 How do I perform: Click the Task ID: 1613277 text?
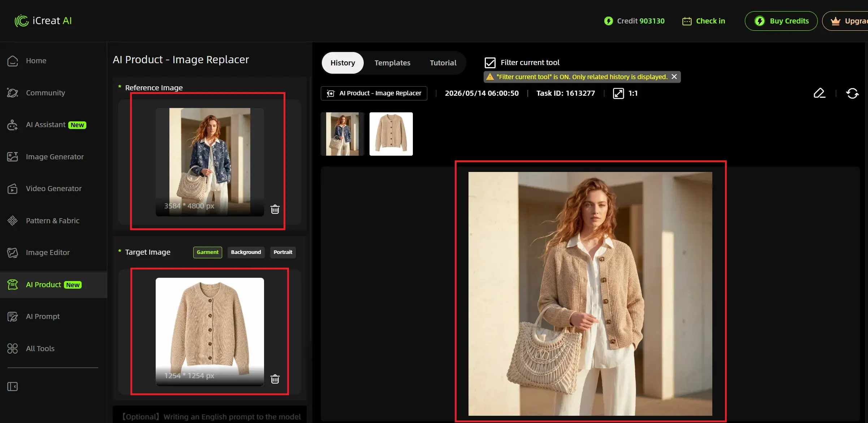click(x=565, y=93)
